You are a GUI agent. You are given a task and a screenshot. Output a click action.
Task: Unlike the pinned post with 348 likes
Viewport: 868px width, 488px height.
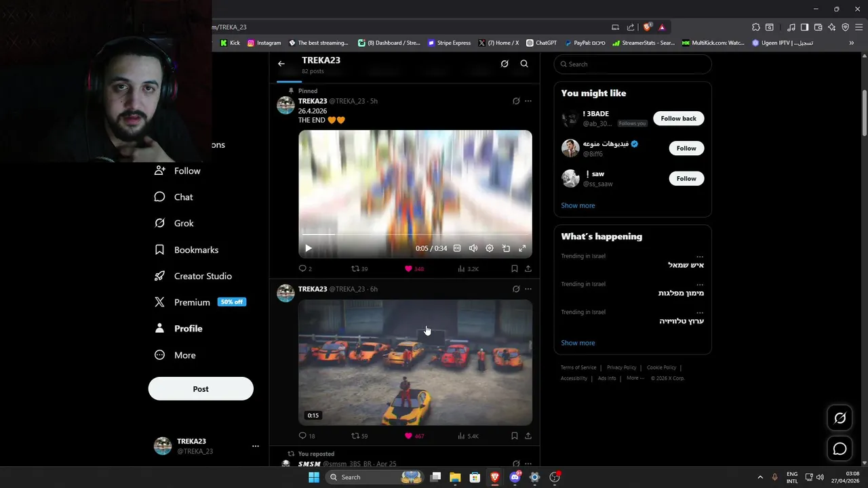point(414,269)
